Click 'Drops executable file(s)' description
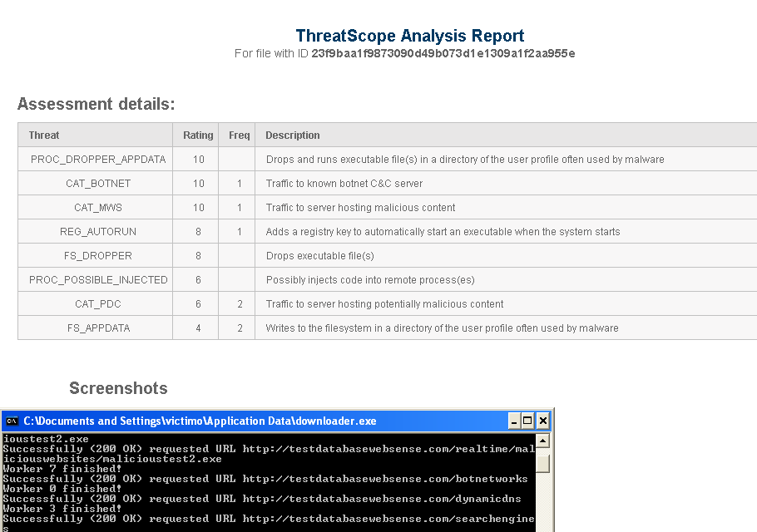The height and width of the screenshot is (532, 757). click(320, 256)
